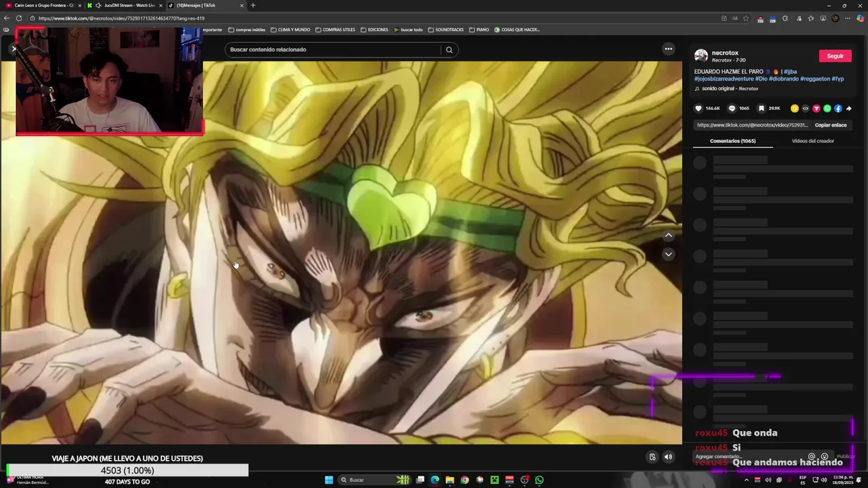Image resolution: width=868 pixels, height=488 pixels.
Task: Click the video URL text box
Action: [x=752, y=125]
